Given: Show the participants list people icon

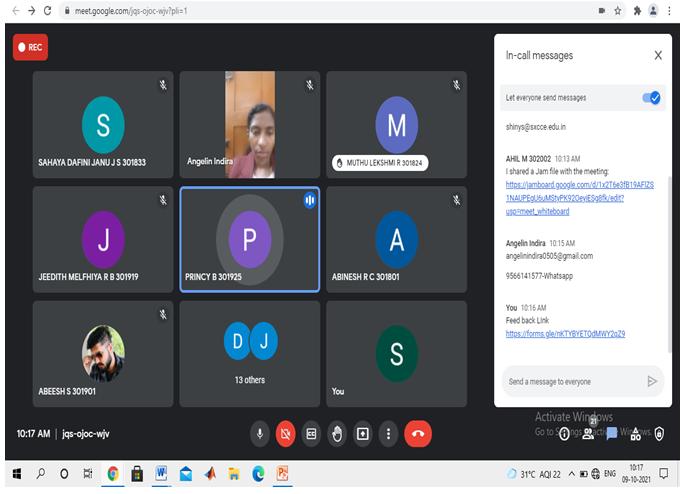Looking at the screenshot, I should (588, 433).
